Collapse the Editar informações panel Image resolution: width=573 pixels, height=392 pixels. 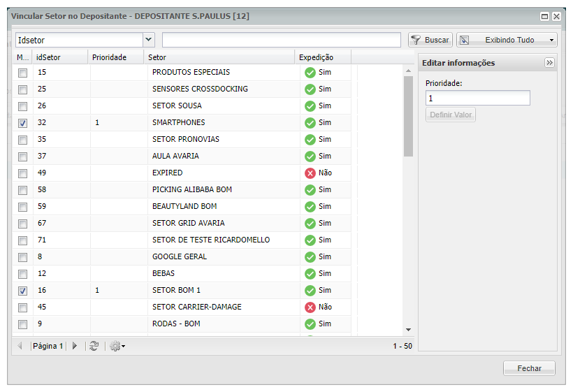(549, 63)
